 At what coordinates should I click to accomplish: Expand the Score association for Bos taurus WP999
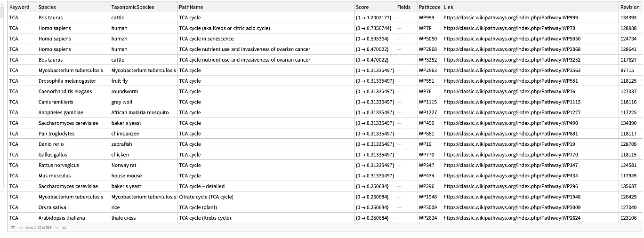pos(373,18)
